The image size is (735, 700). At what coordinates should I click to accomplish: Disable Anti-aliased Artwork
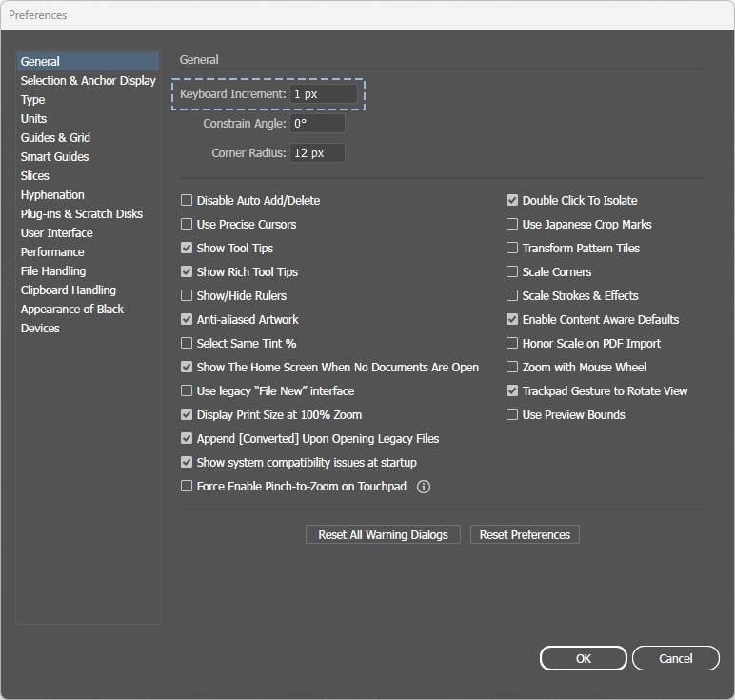tap(187, 319)
